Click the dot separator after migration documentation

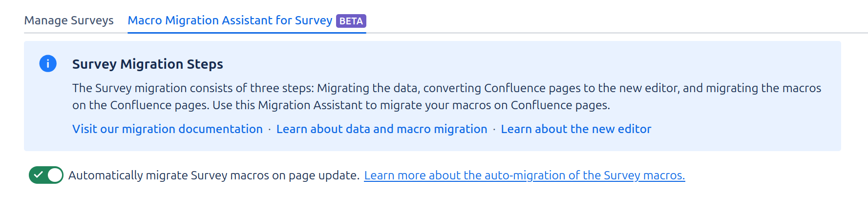click(x=270, y=130)
